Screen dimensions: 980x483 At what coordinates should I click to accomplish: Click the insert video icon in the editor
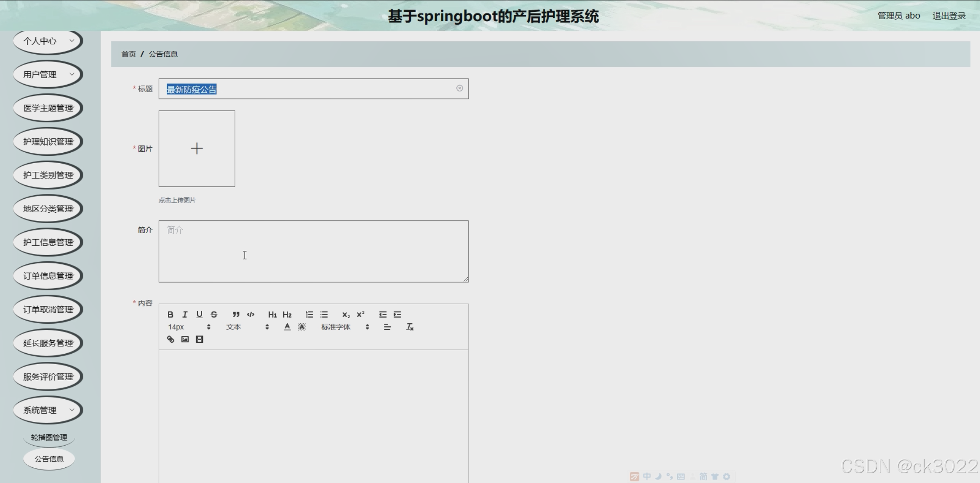pos(200,339)
